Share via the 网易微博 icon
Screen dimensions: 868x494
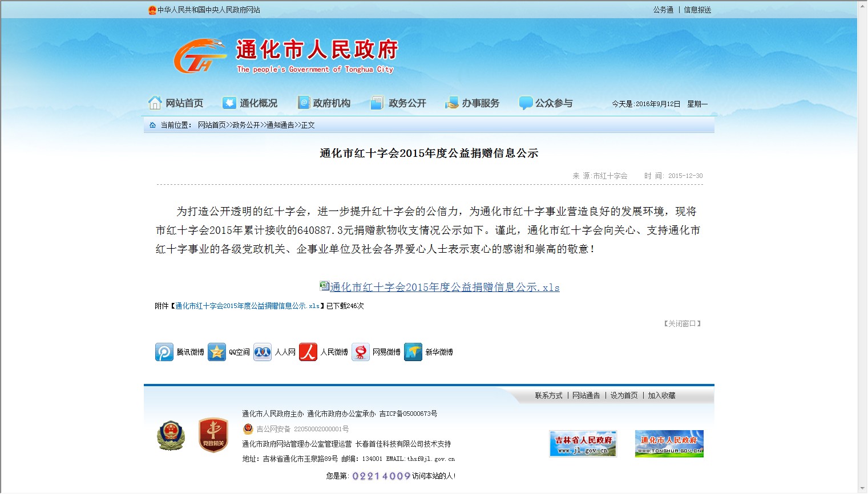pyautogui.click(x=361, y=352)
